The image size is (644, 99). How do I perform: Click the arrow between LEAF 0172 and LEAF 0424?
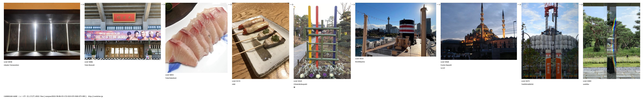[291, 4]
